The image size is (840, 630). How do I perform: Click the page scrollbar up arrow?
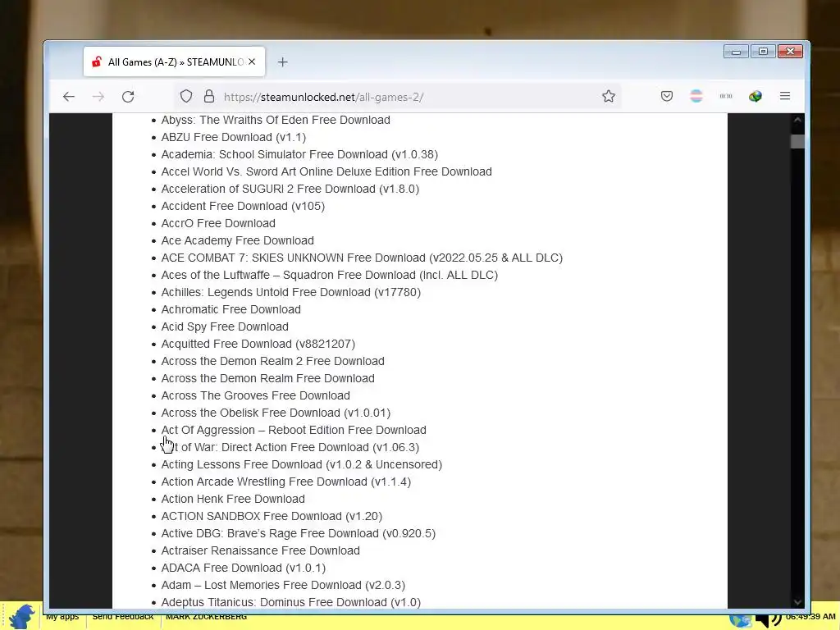point(797,120)
